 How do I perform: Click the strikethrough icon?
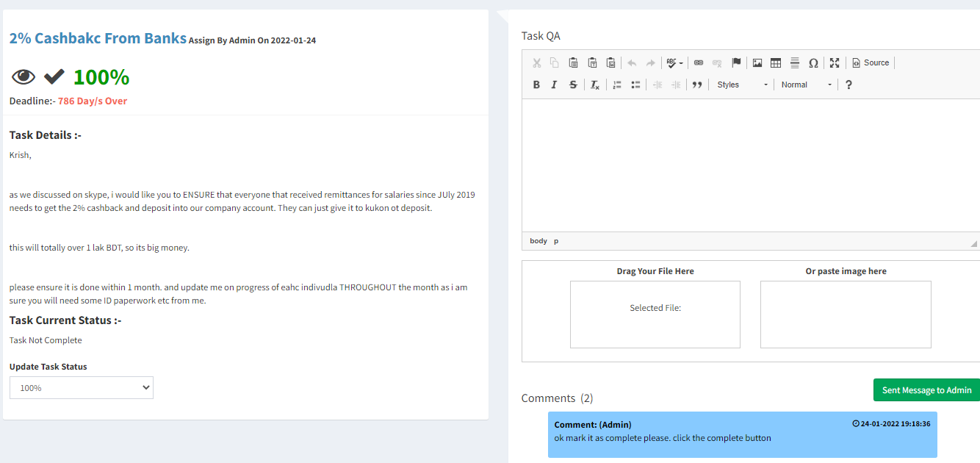[573, 85]
